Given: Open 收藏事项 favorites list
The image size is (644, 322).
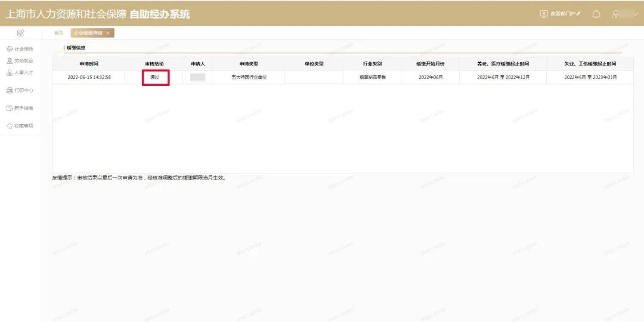Looking at the screenshot, I should coord(20,126).
